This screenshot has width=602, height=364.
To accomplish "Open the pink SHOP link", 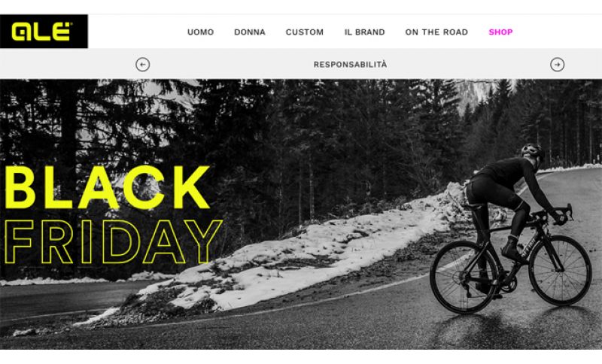I will click(x=500, y=32).
